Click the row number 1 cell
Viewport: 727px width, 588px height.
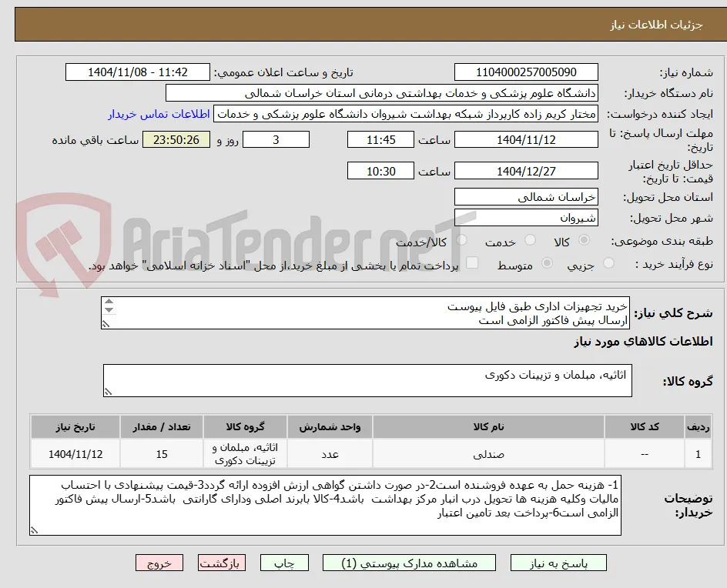698,454
